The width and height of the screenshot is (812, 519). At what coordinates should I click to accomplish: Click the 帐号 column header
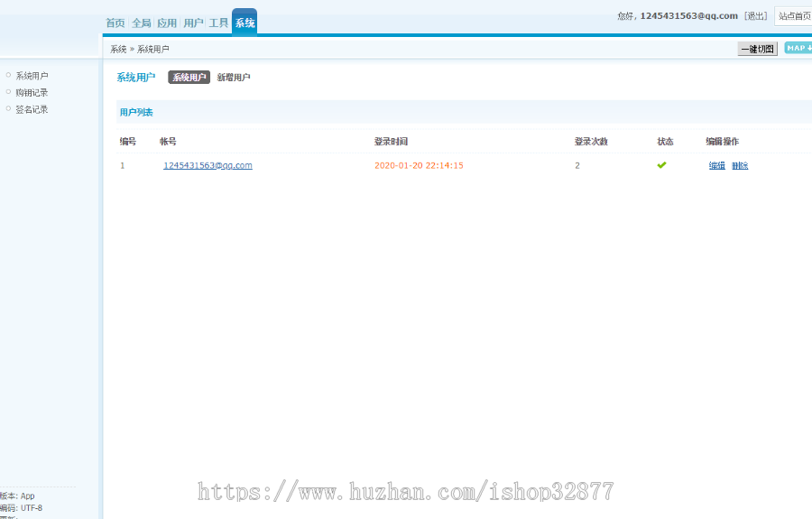(x=168, y=142)
